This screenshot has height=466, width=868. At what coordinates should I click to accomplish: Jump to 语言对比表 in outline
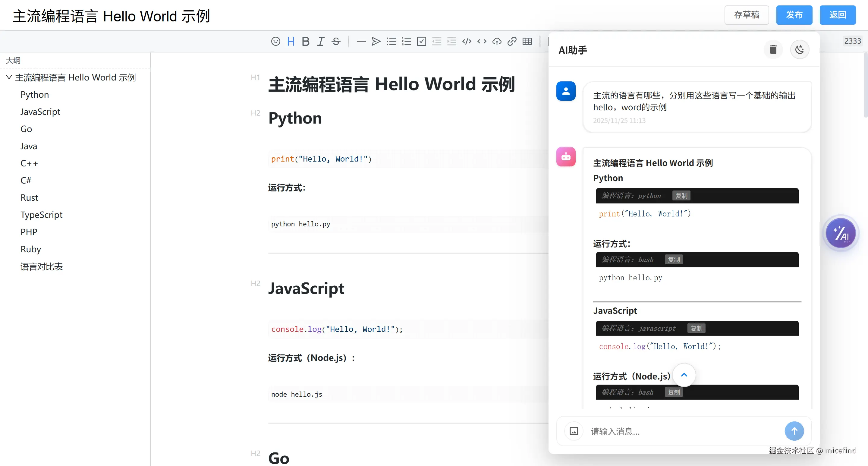(42, 266)
